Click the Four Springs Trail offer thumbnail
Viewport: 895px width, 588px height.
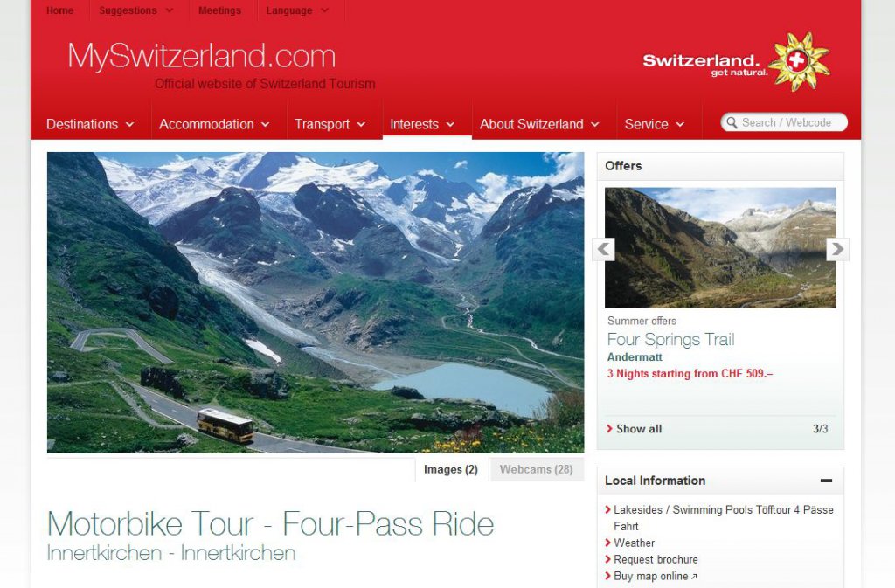720,248
